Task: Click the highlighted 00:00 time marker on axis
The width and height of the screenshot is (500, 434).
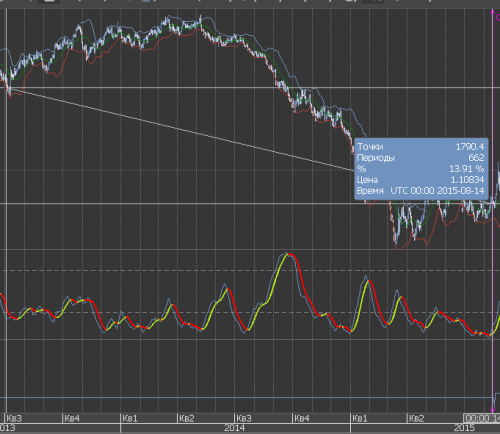Action: (x=482, y=418)
